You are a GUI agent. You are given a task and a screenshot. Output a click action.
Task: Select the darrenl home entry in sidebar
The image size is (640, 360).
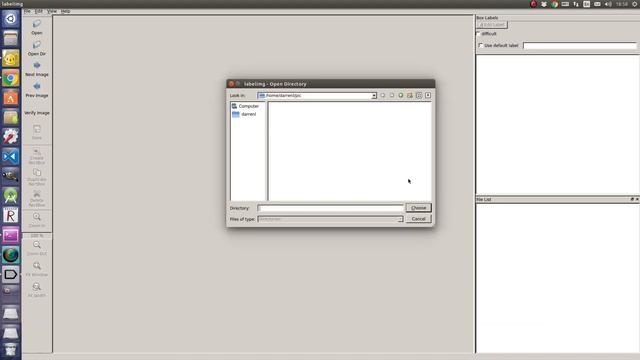point(244,114)
